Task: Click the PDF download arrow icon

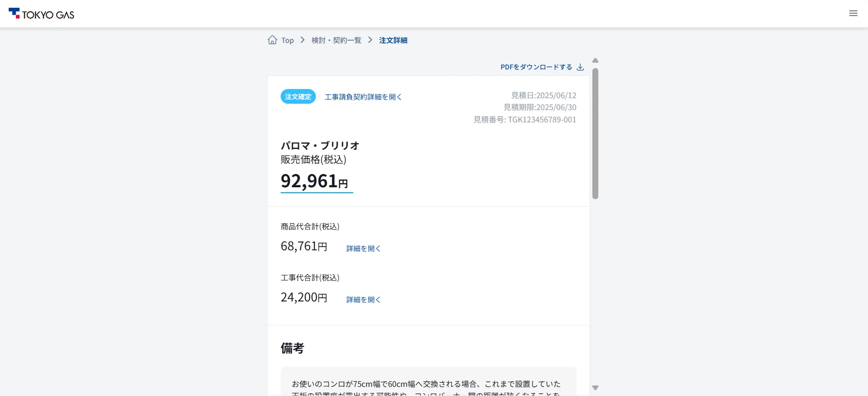Action: 580,67
